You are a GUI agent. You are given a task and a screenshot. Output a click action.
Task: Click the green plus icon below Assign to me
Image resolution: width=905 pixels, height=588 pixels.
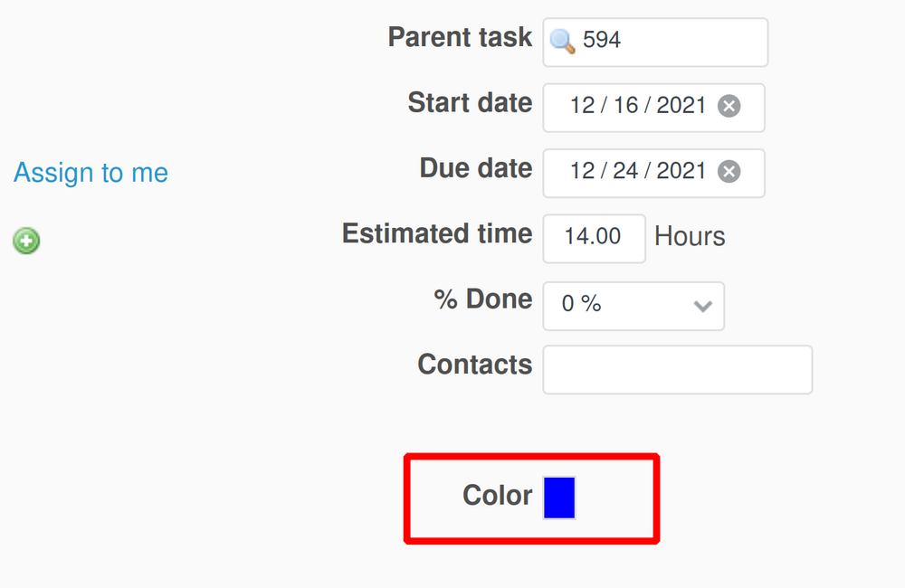click(x=25, y=241)
